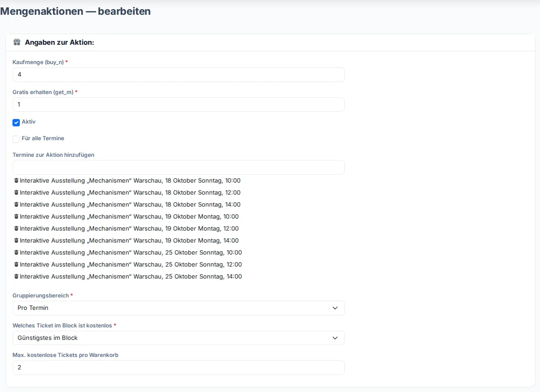Click into the Gratis erhalten (get_m) field
Image resolution: width=540 pixels, height=392 pixels.
(x=179, y=105)
